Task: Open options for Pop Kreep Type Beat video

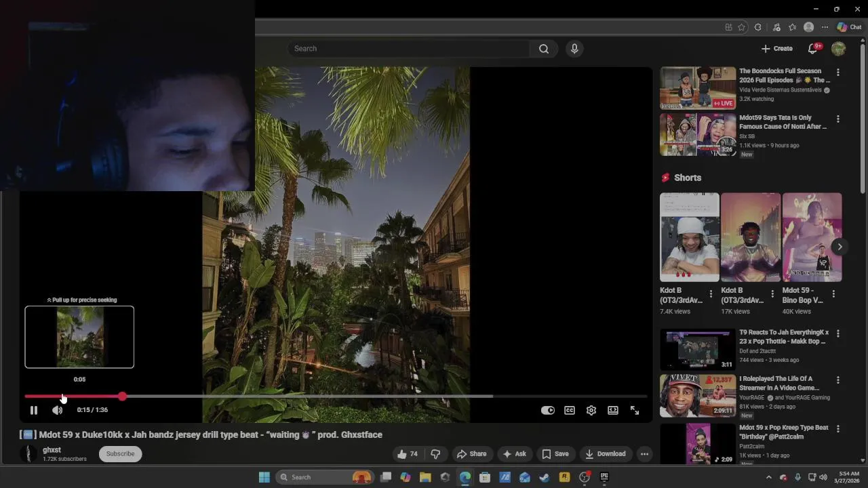Action: click(x=838, y=429)
